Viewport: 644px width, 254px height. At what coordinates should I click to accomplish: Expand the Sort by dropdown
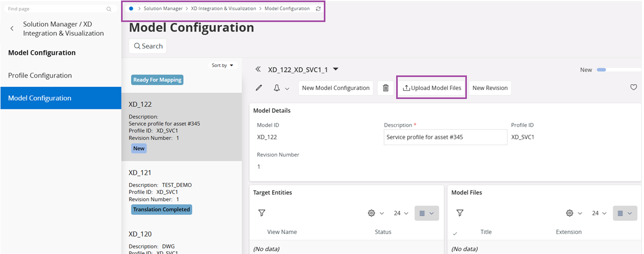coord(223,65)
